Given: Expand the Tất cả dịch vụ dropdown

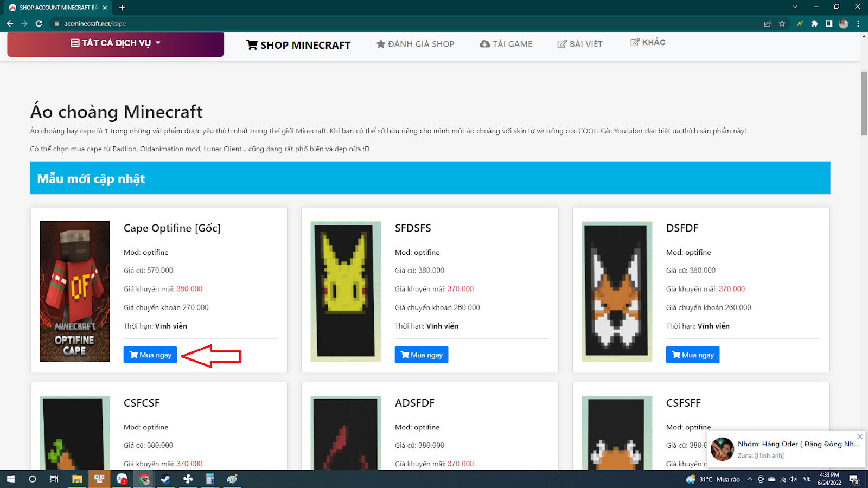Looking at the screenshot, I should [116, 43].
